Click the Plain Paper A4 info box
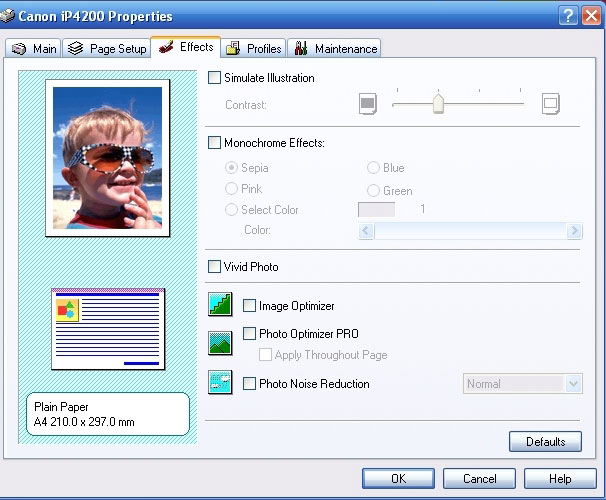This screenshot has width=606, height=500. click(108, 414)
